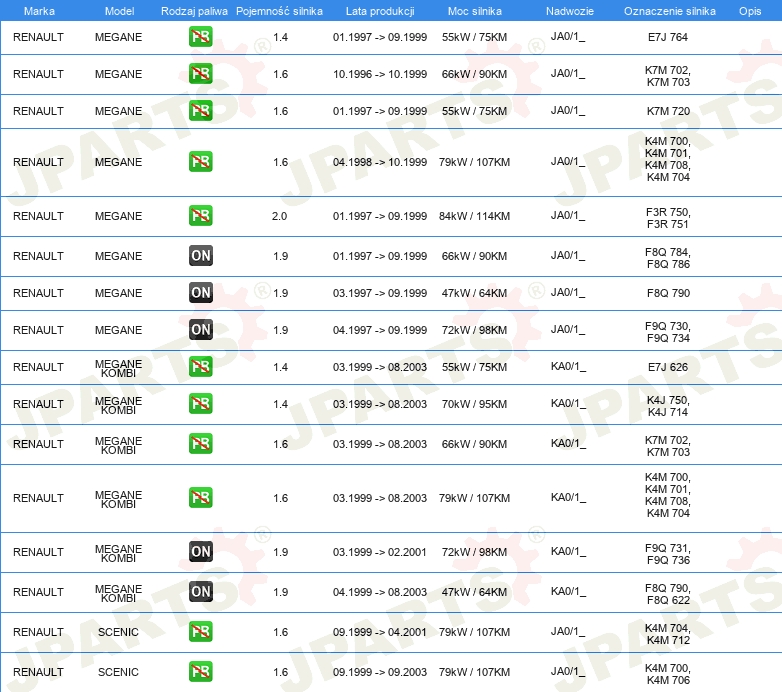Viewport: 782px width, 692px height.
Task: Click petrol icon in MEGANE 2.0 row
Action: [200, 216]
